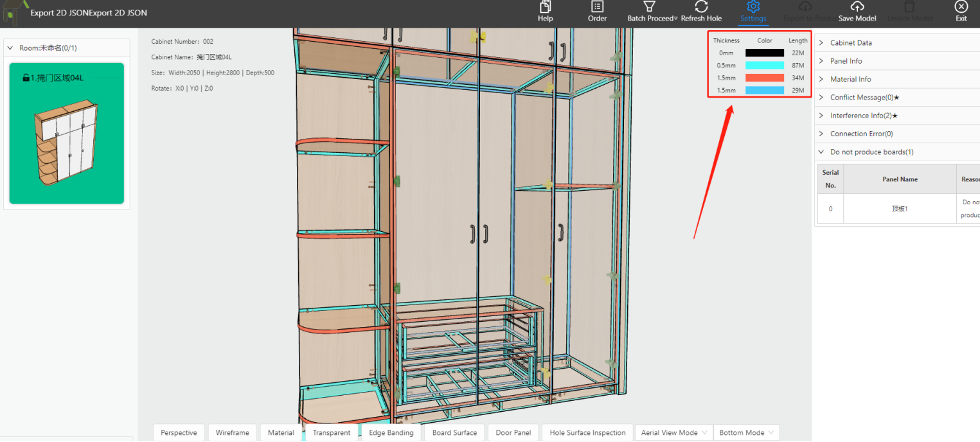This screenshot has width=980, height=442.
Task: Click the Save Model cloud icon
Action: (x=857, y=7)
